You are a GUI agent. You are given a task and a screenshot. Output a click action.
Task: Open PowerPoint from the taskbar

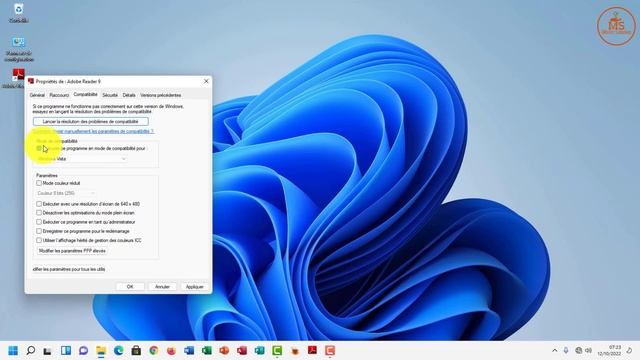pyautogui.click(x=224, y=350)
